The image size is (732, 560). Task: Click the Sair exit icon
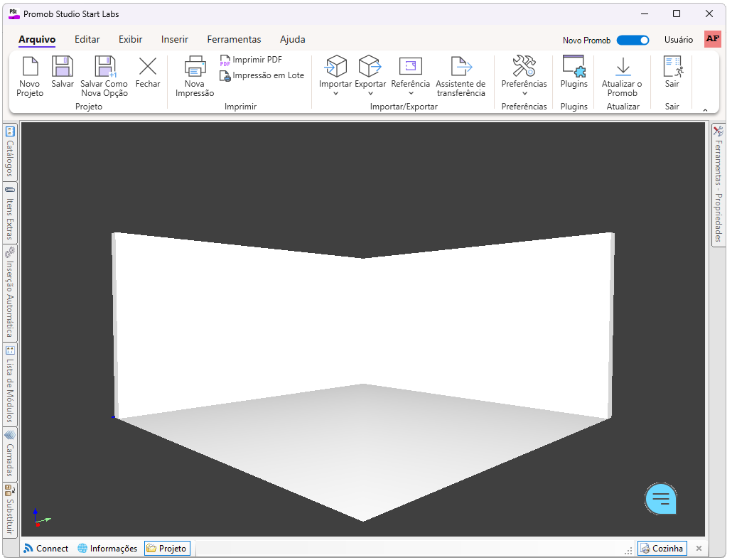(672, 66)
